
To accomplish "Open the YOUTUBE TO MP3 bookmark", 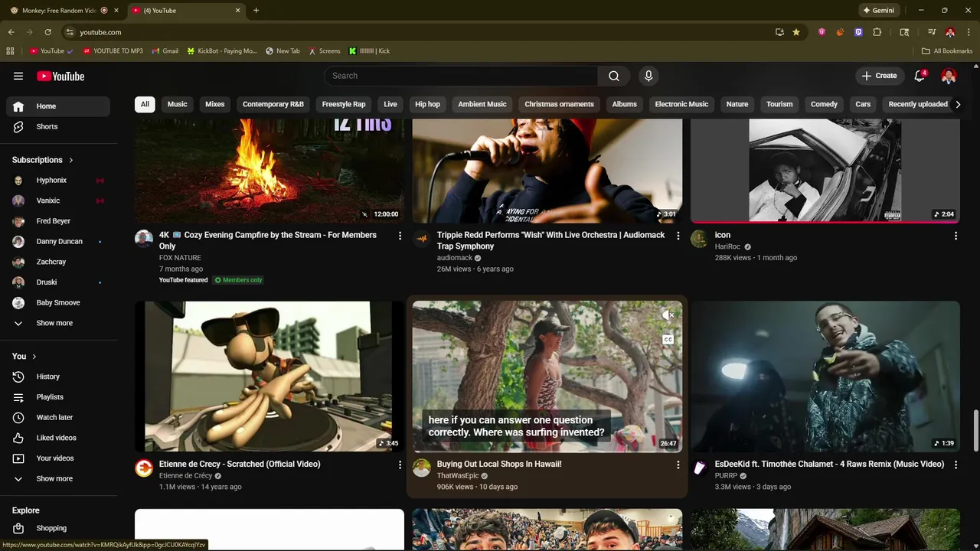I will point(113,51).
